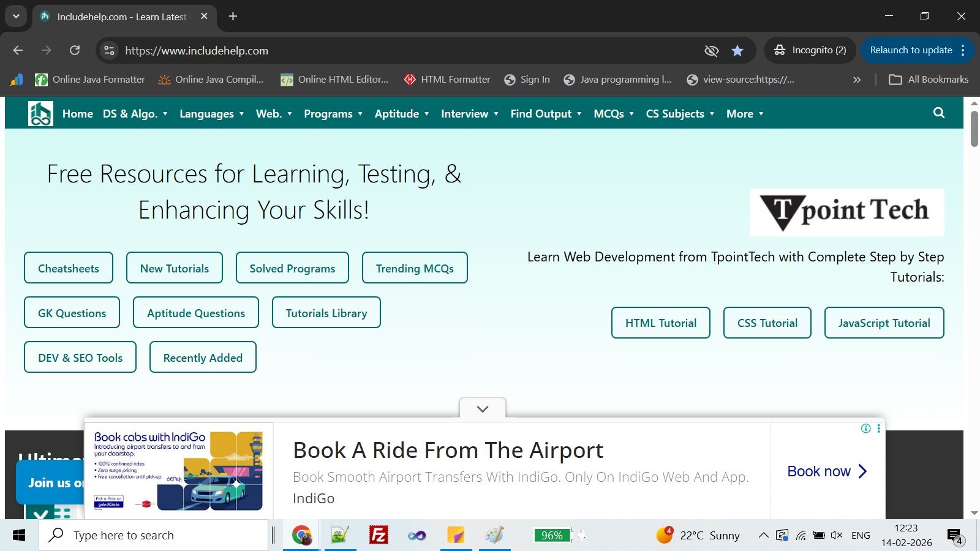This screenshot has width=980, height=551.
Task: Click the page vertical scrollbar thumb
Action: [x=974, y=129]
